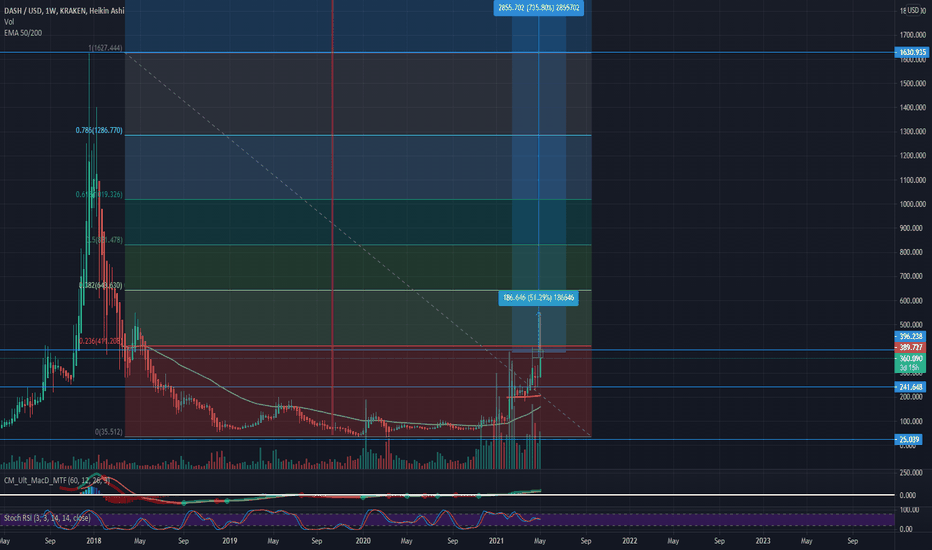Viewport: 932px width, 550px height.
Task: Select the Vol indicator label
Action: tap(9, 22)
